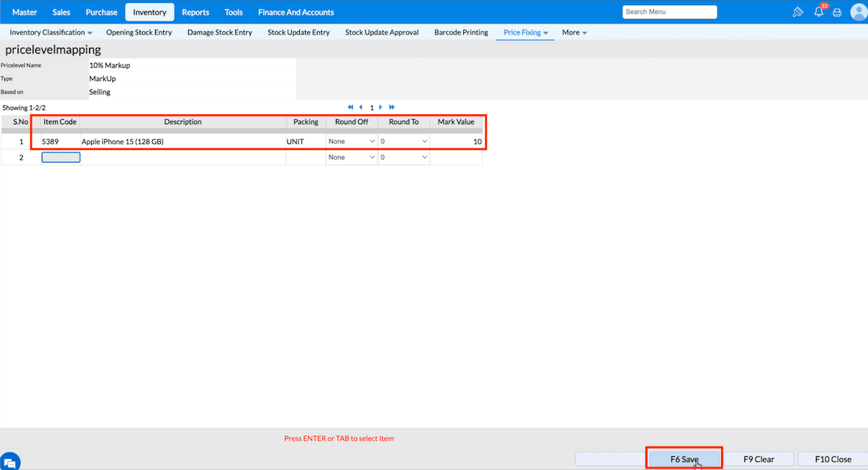Click the blank button left of F6 Save
Viewport: 868px width, 470px height.
pyautogui.click(x=611, y=459)
